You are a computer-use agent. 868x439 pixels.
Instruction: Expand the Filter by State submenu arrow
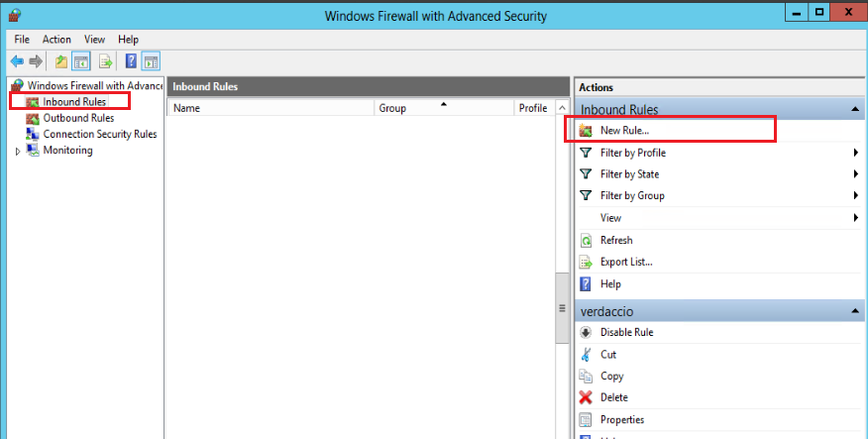856,174
